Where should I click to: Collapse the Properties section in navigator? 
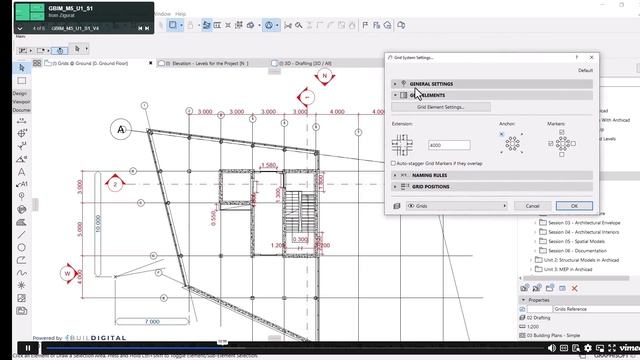point(523,300)
